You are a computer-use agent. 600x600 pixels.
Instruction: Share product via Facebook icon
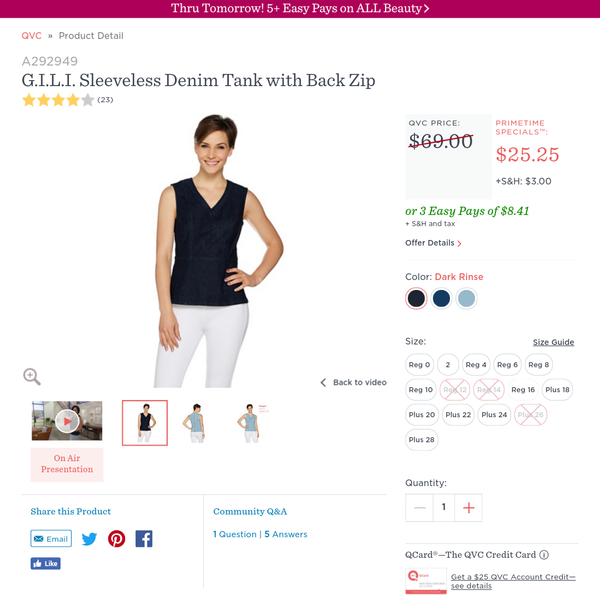144,539
